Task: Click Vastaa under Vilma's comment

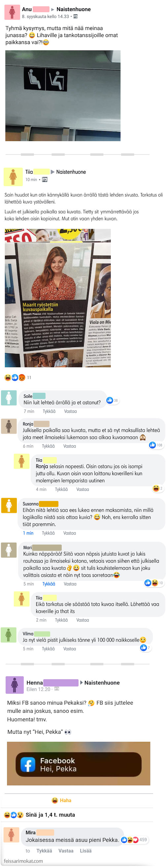Action: tap(70, 649)
